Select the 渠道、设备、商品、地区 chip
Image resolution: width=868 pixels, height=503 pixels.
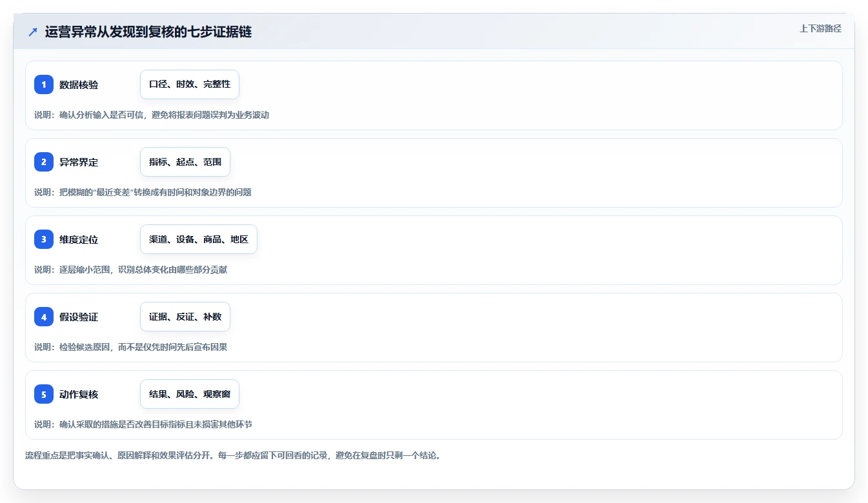(x=199, y=239)
